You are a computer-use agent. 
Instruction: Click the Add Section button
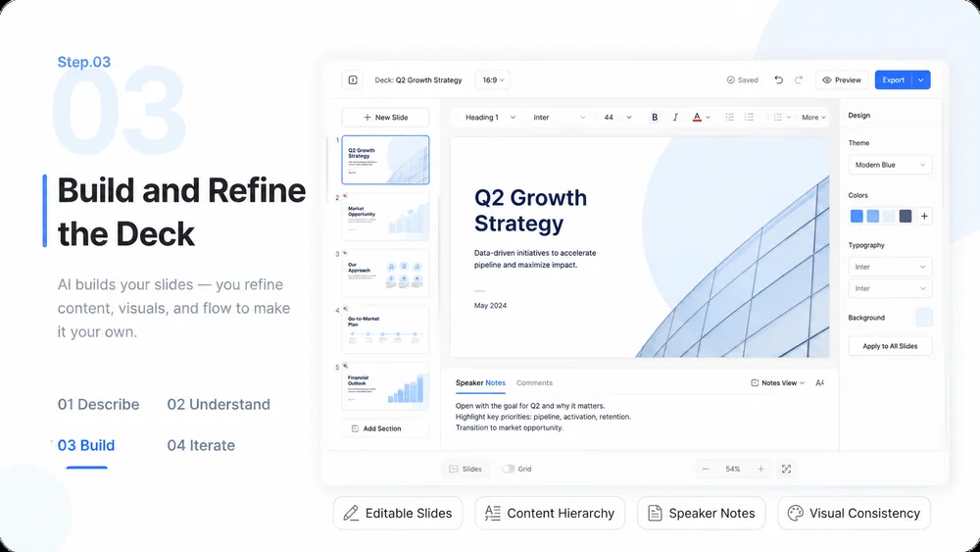pyautogui.click(x=385, y=428)
